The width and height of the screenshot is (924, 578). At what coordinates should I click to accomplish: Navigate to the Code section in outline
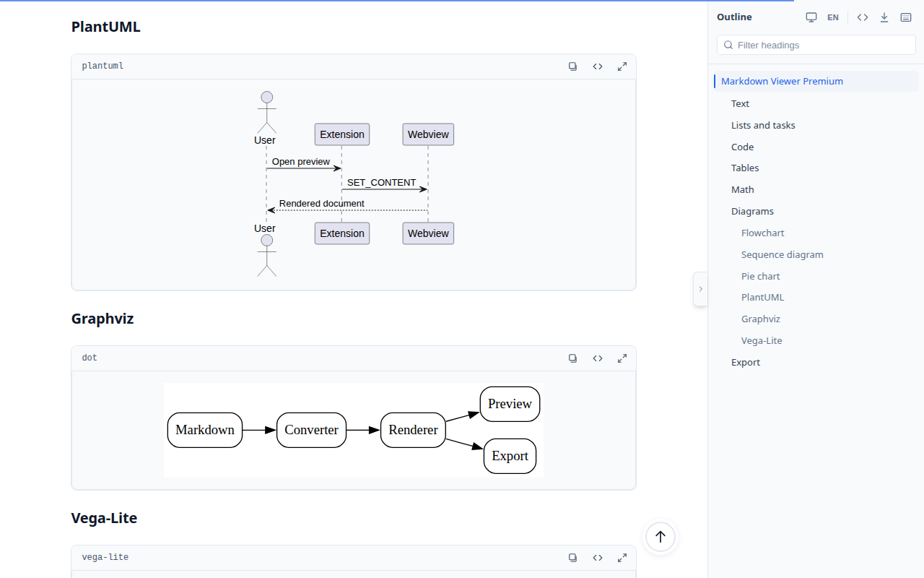coord(742,147)
